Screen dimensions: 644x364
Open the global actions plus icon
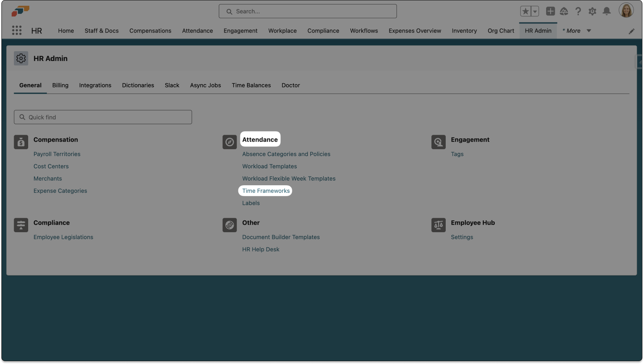tap(550, 12)
